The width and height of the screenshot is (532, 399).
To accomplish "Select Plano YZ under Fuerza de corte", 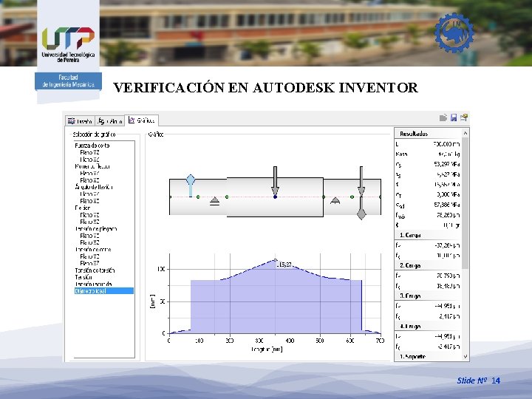I will [89, 152].
